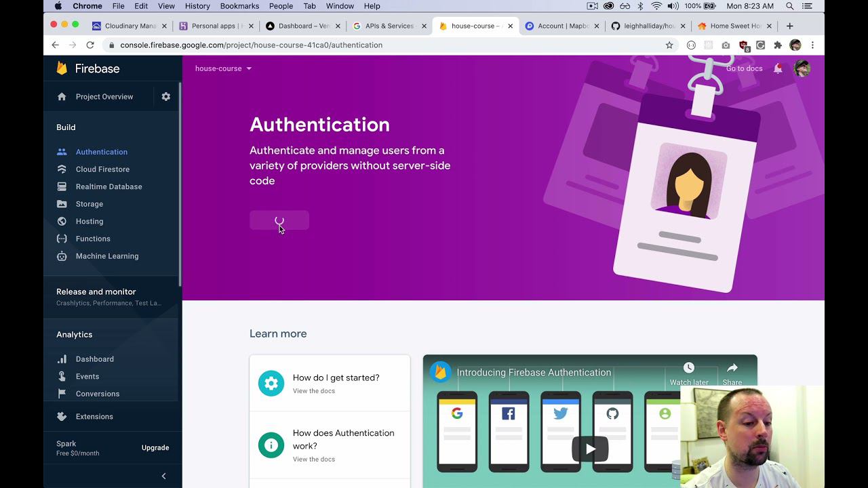Open the Wi-Fi status menu
The width and height of the screenshot is (868, 488).
point(656,6)
